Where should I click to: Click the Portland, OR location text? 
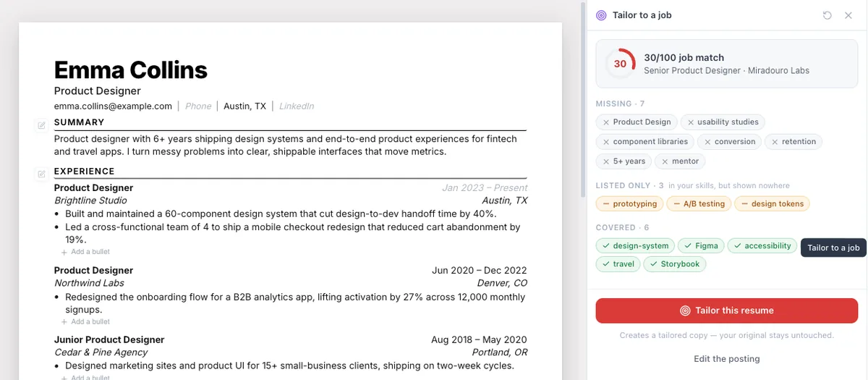click(500, 352)
